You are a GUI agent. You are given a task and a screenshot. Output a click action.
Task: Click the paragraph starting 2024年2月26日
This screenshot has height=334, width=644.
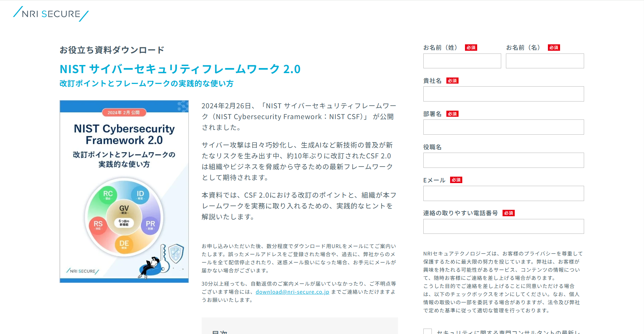(x=299, y=116)
